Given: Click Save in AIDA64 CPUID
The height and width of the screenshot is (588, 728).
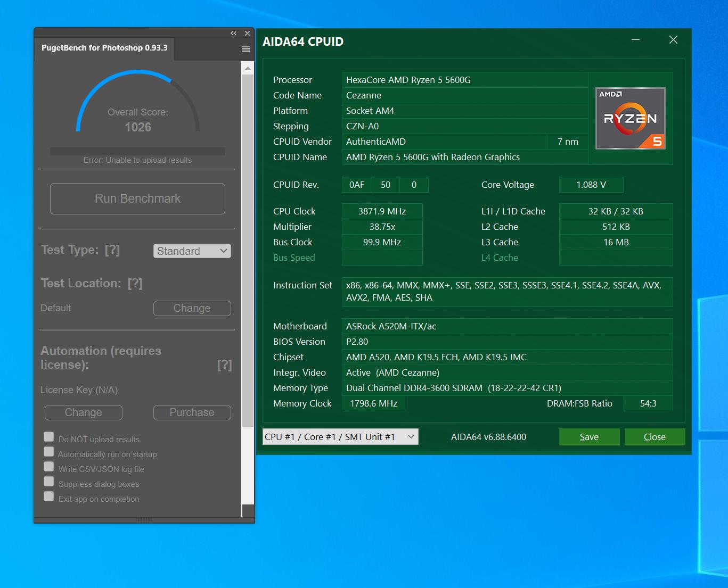Looking at the screenshot, I should coord(589,437).
